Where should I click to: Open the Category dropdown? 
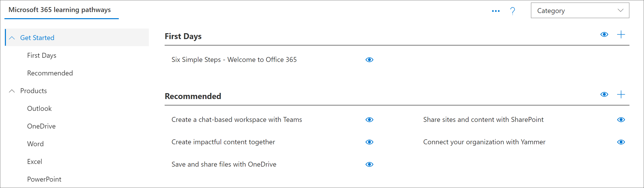tap(579, 11)
